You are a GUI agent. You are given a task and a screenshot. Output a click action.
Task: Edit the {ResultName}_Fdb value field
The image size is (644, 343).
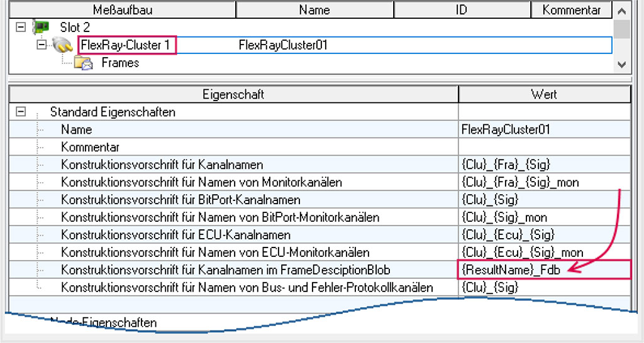click(x=544, y=270)
